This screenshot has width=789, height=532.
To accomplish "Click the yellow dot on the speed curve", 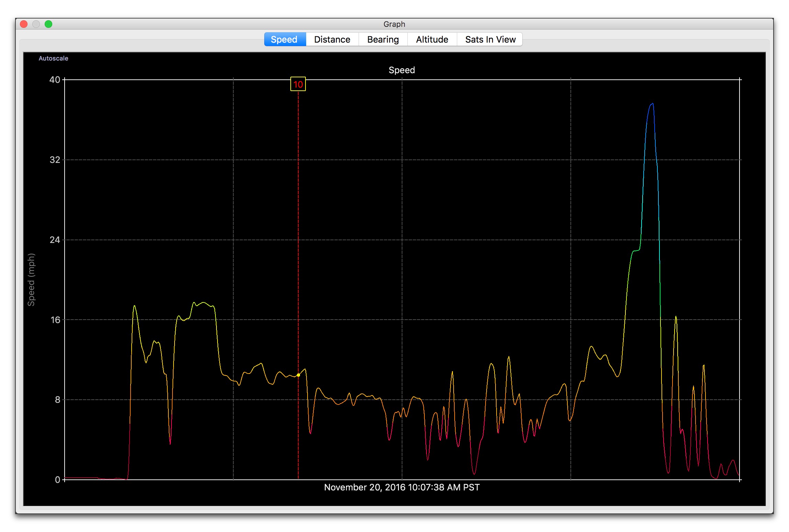I will (298, 375).
